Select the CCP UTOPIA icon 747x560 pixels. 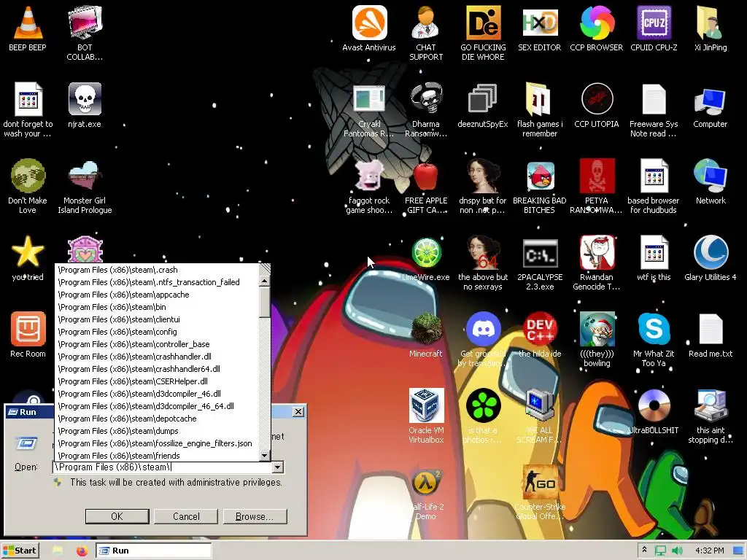pyautogui.click(x=597, y=99)
